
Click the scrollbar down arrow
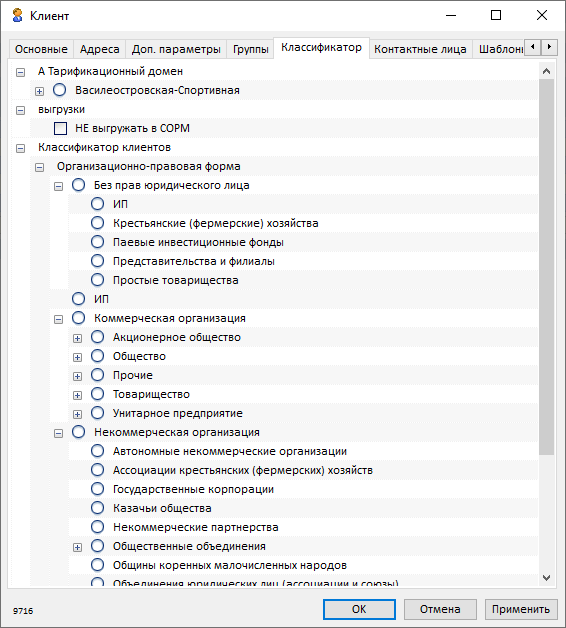pos(546,578)
